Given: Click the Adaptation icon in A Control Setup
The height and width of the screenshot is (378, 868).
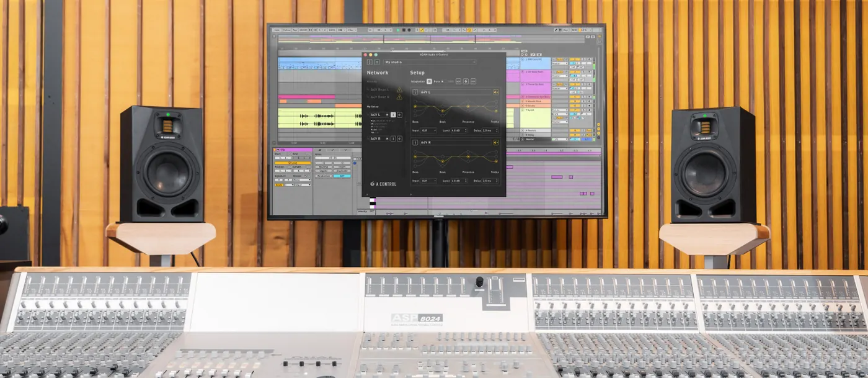Looking at the screenshot, I should [x=430, y=81].
